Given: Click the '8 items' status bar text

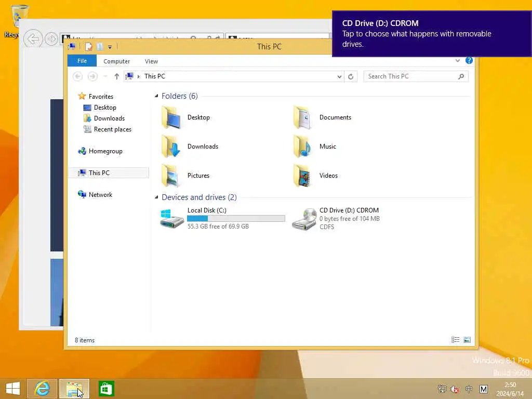Looking at the screenshot, I should 85,340.
